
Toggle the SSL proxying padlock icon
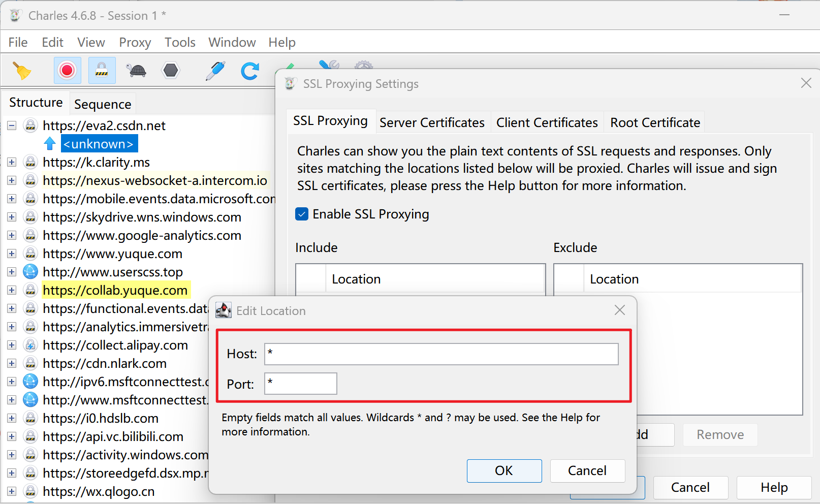point(102,70)
